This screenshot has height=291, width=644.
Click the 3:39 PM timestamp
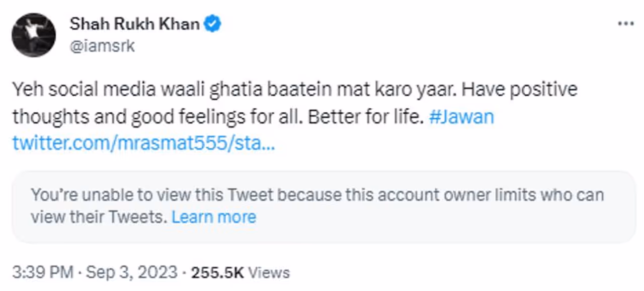(x=43, y=272)
